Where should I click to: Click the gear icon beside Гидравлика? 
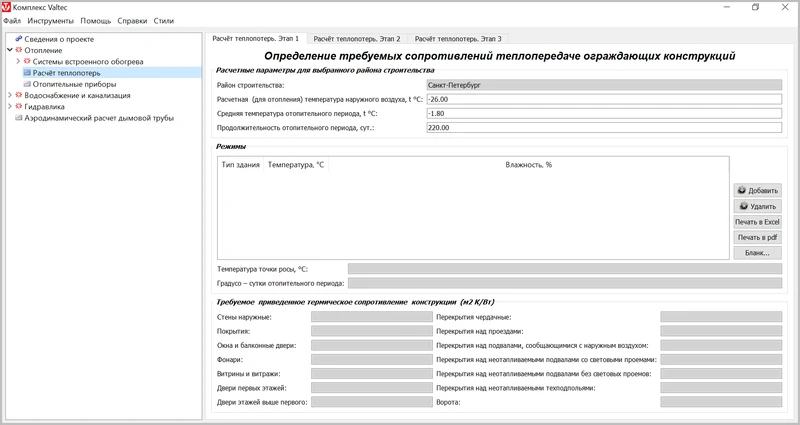[18, 106]
